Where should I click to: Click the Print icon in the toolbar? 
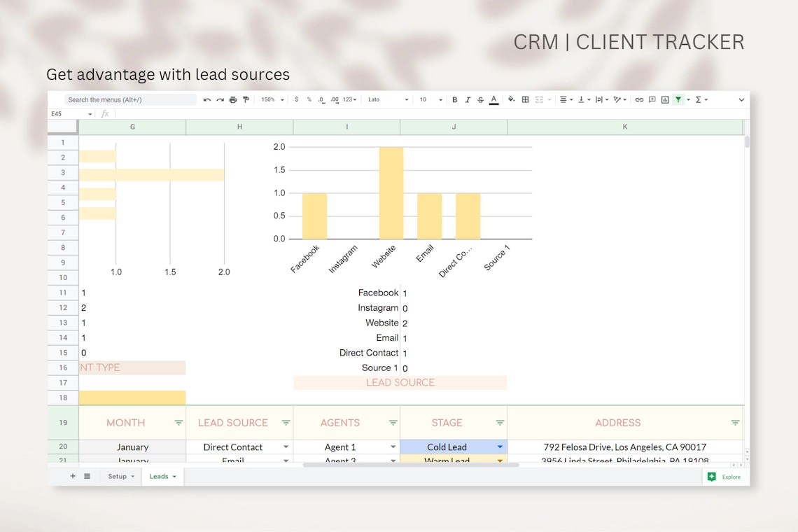(x=232, y=99)
